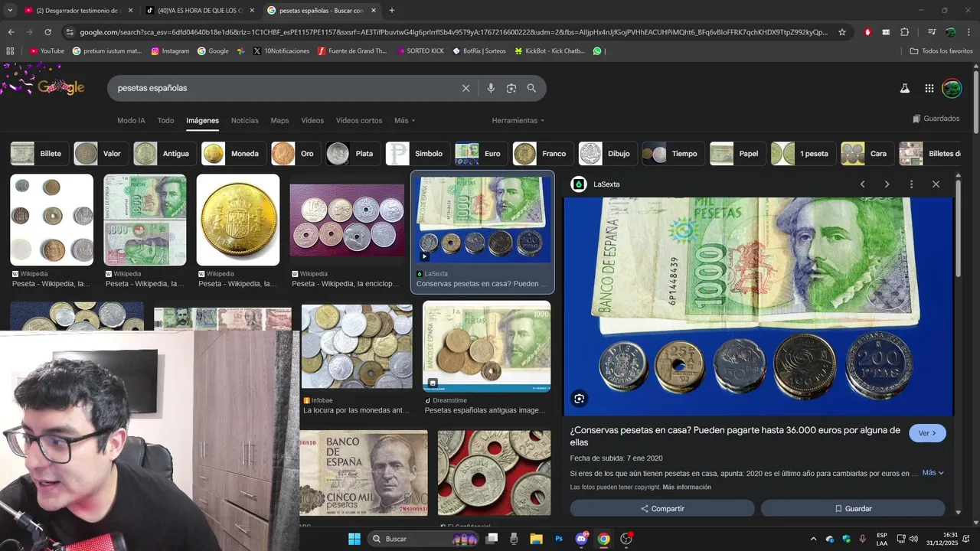The height and width of the screenshot is (551, 980).
Task: Open the Google account avatar menu
Action: [x=952, y=88]
